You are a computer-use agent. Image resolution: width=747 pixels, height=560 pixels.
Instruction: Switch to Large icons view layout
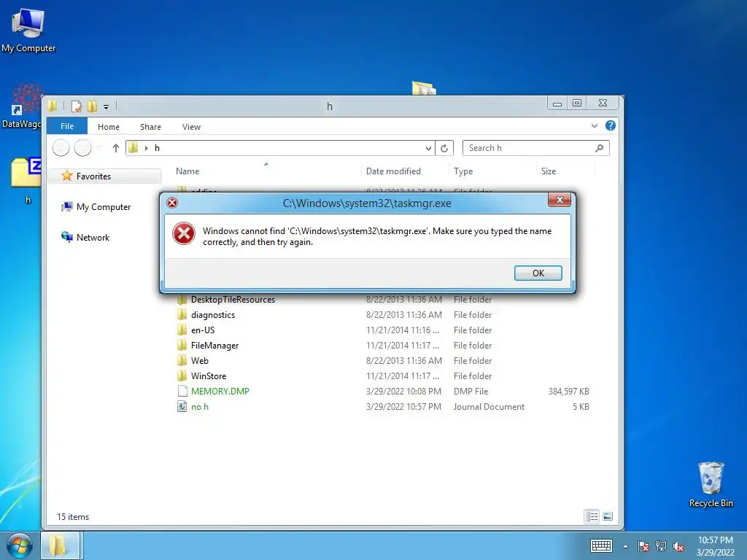tap(608, 517)
